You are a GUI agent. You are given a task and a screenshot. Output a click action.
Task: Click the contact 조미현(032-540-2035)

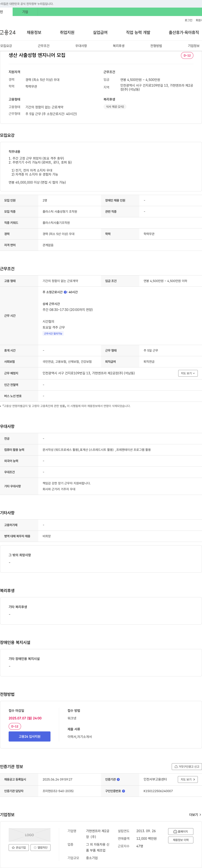(58, 791)
